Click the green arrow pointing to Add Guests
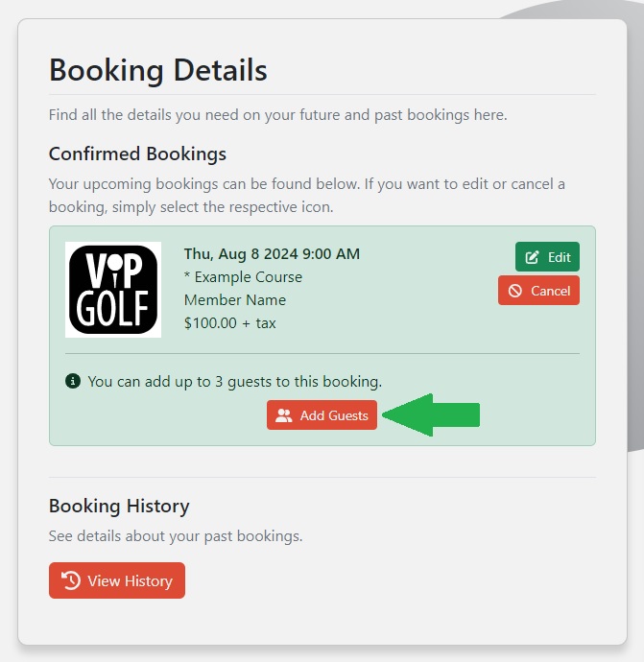644x662 pixels. pos(431,414)
